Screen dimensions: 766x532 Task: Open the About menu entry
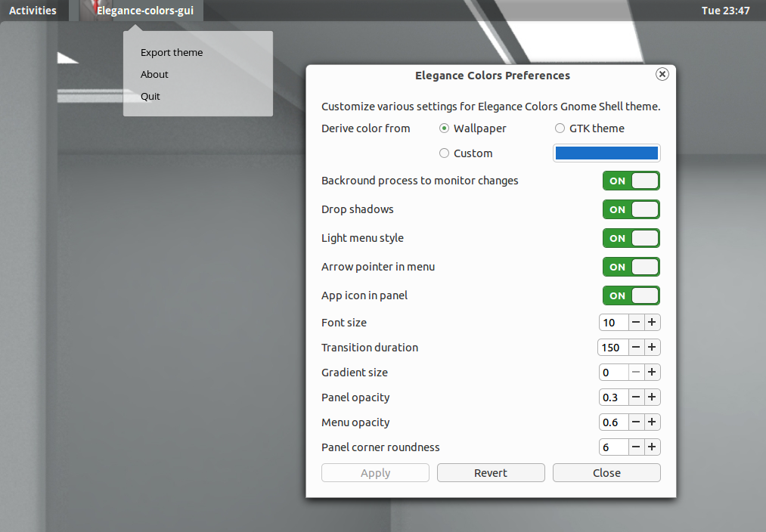click(x=154, y=74)
